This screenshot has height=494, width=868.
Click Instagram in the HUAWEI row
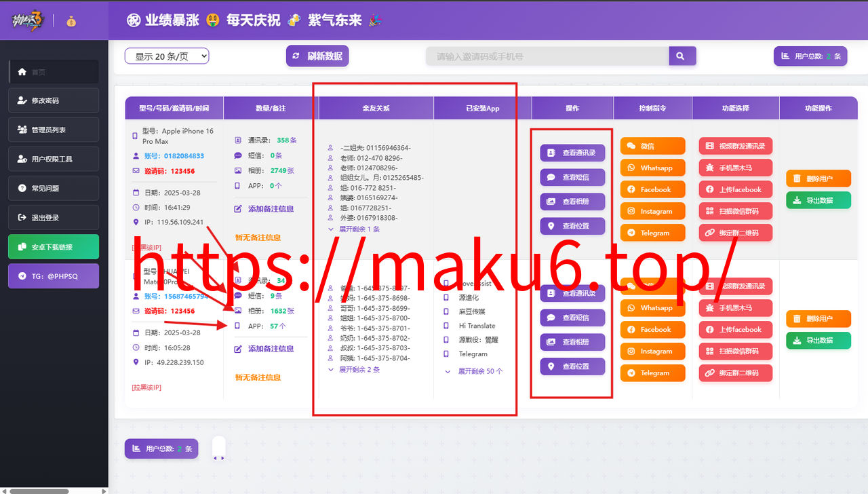[652, 351]
